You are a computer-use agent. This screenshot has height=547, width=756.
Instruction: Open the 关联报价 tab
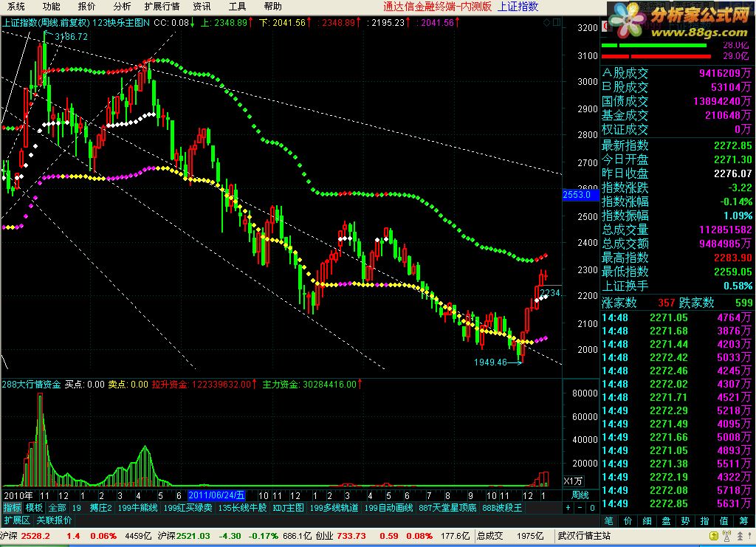click(x=54, y=520)
